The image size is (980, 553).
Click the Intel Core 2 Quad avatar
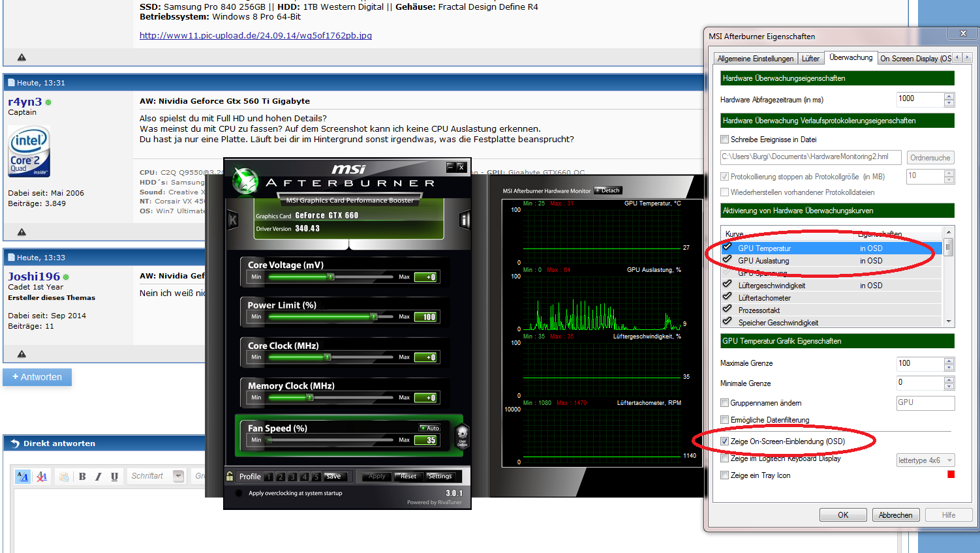tap(29, 152)
